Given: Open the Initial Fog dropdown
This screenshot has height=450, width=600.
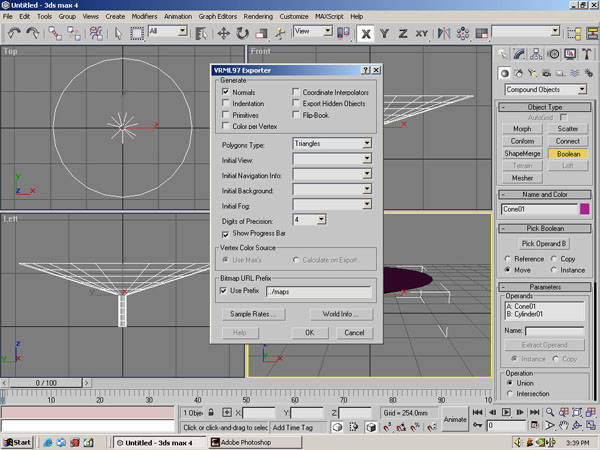Looking at the screenshot, I should coord(367,204).
